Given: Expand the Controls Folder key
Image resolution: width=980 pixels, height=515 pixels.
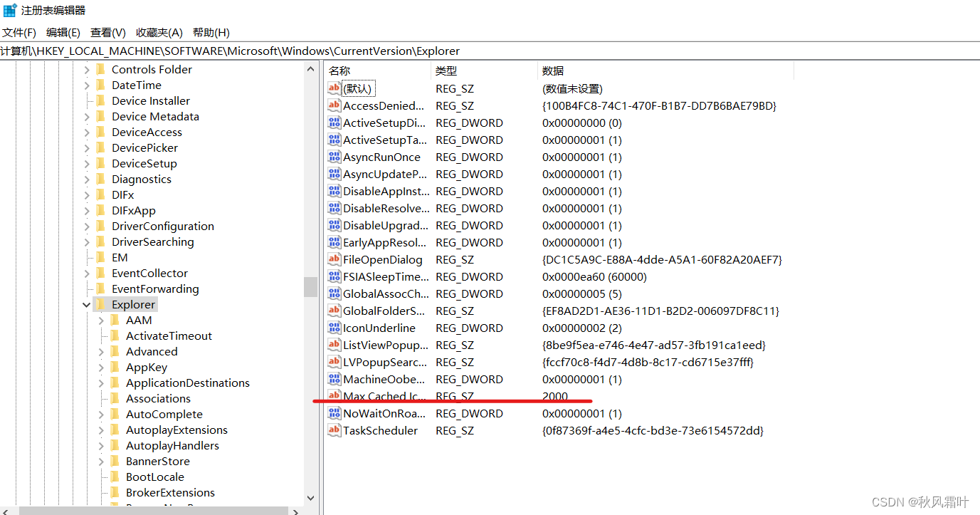Looking at the screenshot, I should click(87, 69).
